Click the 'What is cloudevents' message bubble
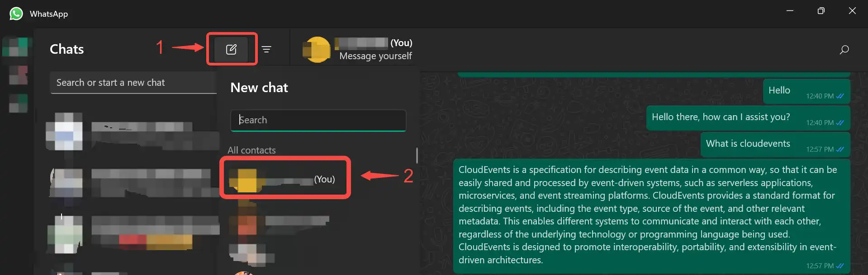 (775, 144)
